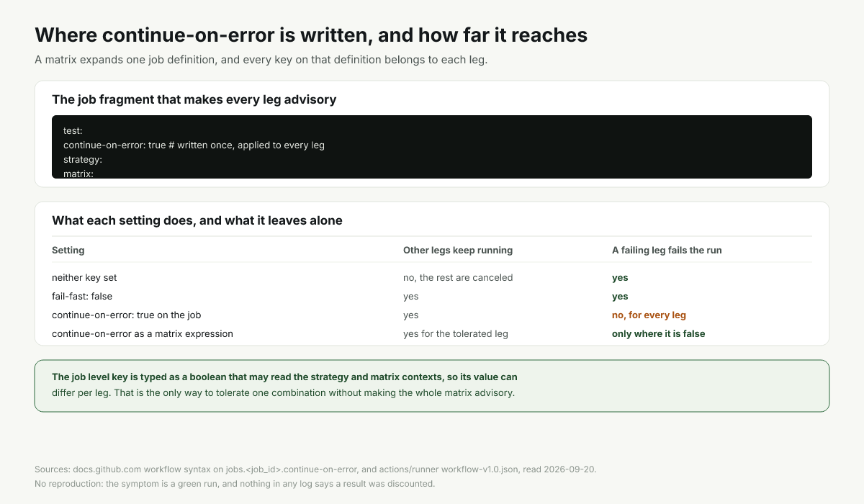The width and height of the screenshot is (864, 504).
Task: Click the 'A failing leg fails the run' column header
Action: [x=667, y=250]
